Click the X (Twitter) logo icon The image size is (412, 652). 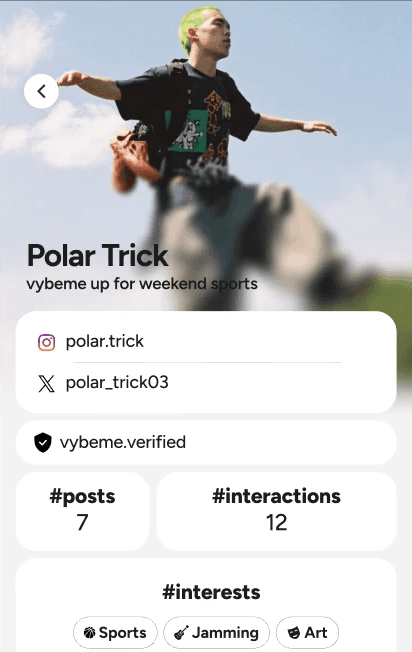coord(47,383)
